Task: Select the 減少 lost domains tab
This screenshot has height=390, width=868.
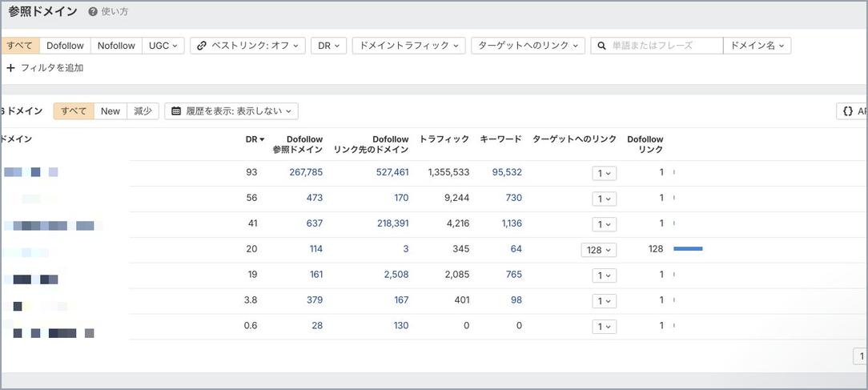Action: pyautogui.click(x=143, y=111)
